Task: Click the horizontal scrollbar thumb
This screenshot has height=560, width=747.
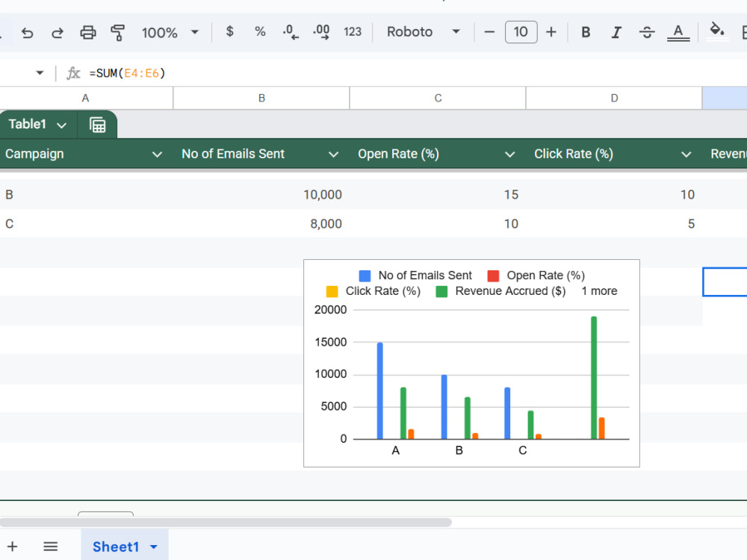Action: click(x=226, y=523)
